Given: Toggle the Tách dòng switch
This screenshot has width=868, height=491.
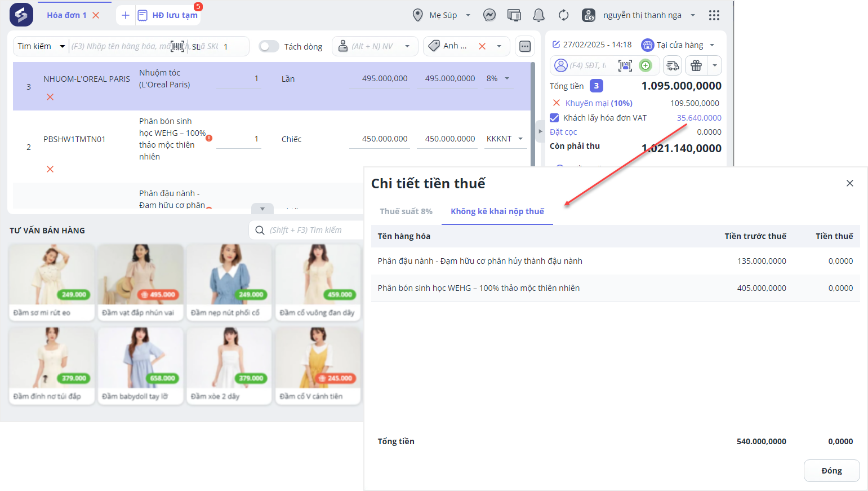Looking at the screenshot, I should pyautogui.click(x=269, y=46).
